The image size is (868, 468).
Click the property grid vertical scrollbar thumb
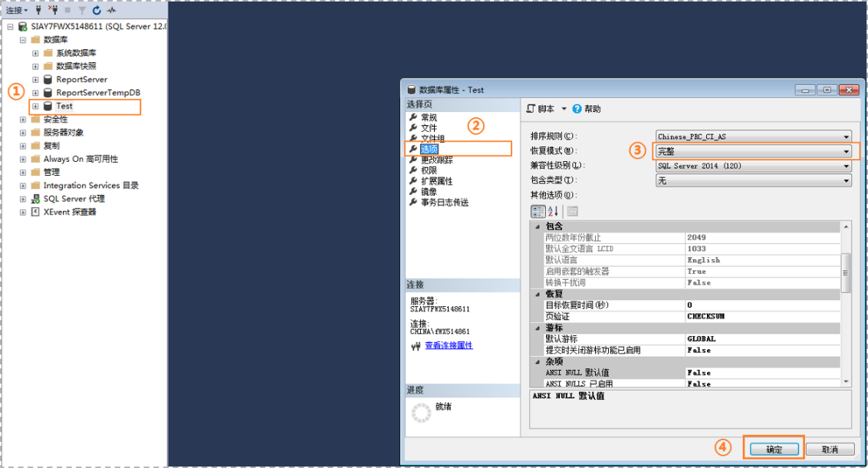[x=845, y=272]
